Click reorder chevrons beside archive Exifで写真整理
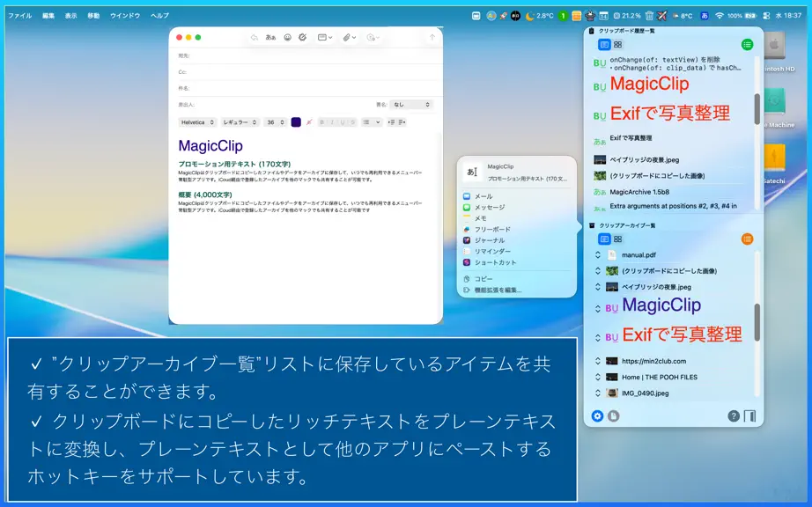This screenshot has width=812, height=507. pyautogui.click(x=598, y=338)
